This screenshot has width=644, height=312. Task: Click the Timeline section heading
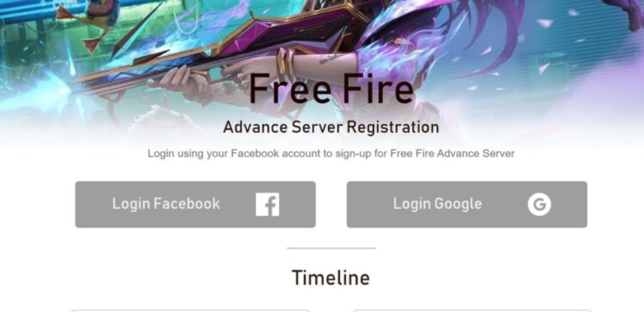pyautogui.click(x=331, y=278)
